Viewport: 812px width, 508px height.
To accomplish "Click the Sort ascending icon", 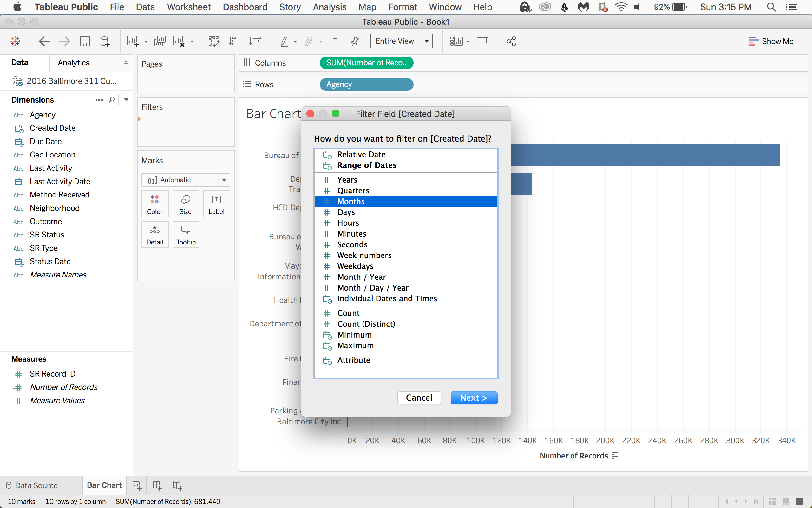I will pos(234,41).
